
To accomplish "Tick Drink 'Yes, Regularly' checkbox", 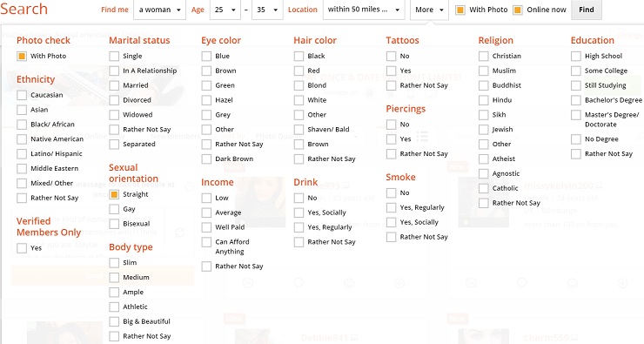I will click(x=299, y=227).
